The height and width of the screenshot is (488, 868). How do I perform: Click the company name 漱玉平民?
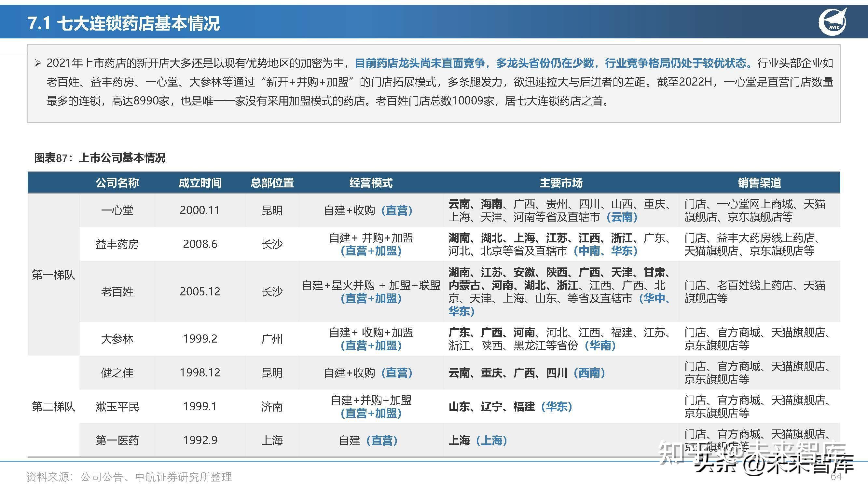pyautogui.click(x=117, y=406)
